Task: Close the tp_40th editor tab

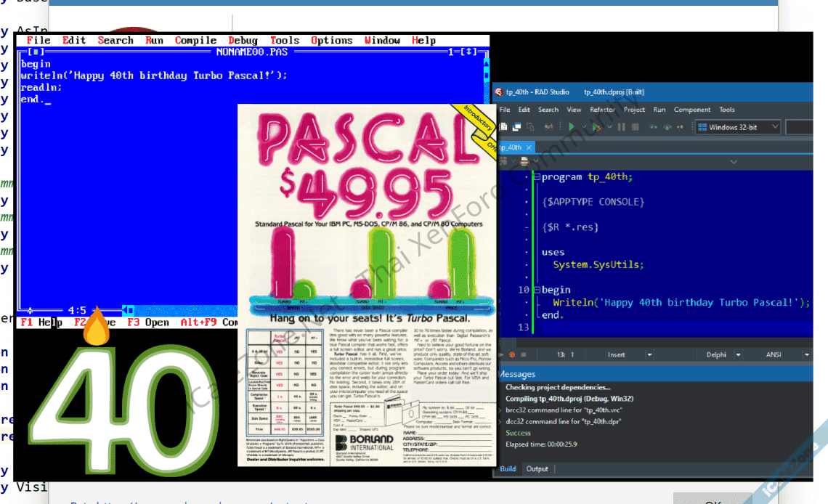Action: coord(528,147)
